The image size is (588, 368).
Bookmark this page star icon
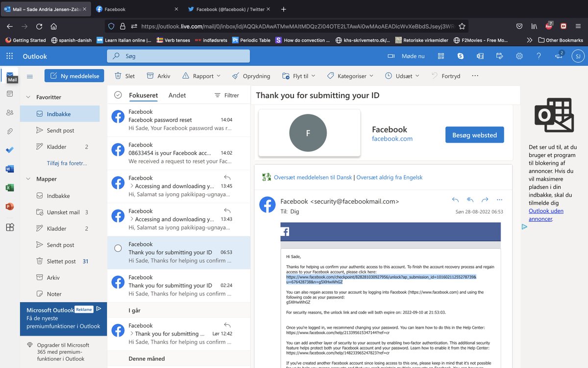click(462, 26)
